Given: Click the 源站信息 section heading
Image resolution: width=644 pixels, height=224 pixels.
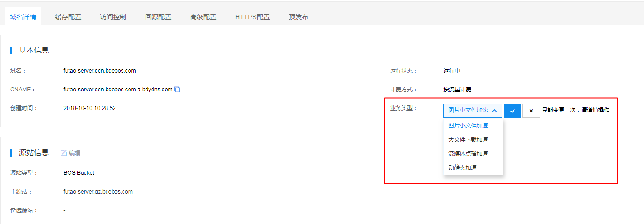Looking at the screenshot, I should pyautogui.click(x=34, y=152).
